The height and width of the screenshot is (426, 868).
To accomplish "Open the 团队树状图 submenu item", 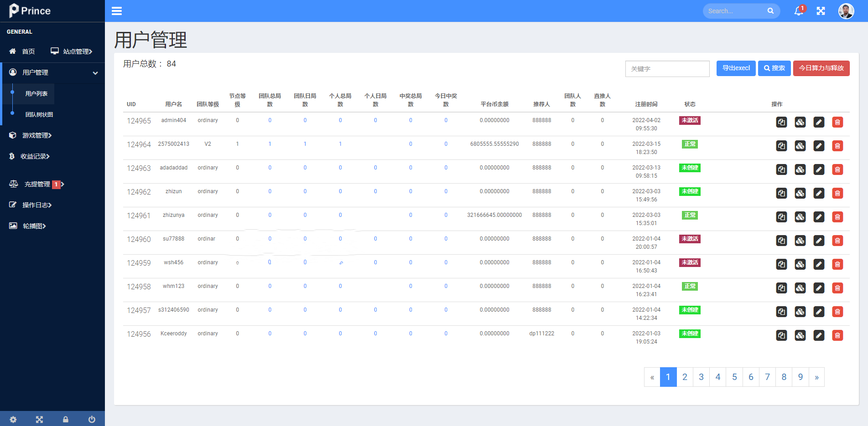I will click(39, 114).
